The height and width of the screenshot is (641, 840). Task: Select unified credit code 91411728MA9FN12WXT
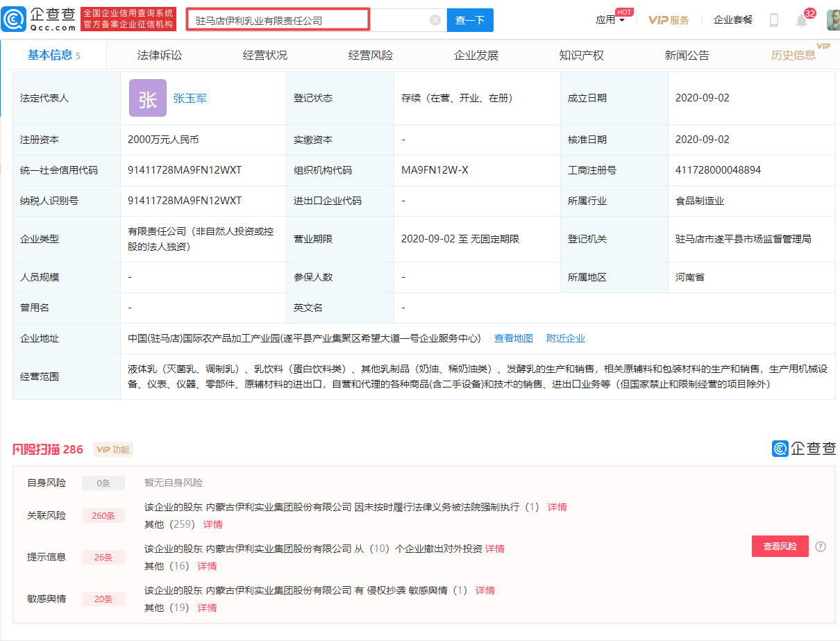point(185,171)
